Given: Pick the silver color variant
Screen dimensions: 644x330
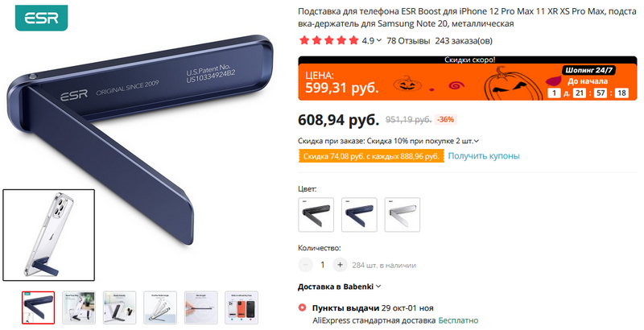Looking at the screenshot, I should point(402,215).
